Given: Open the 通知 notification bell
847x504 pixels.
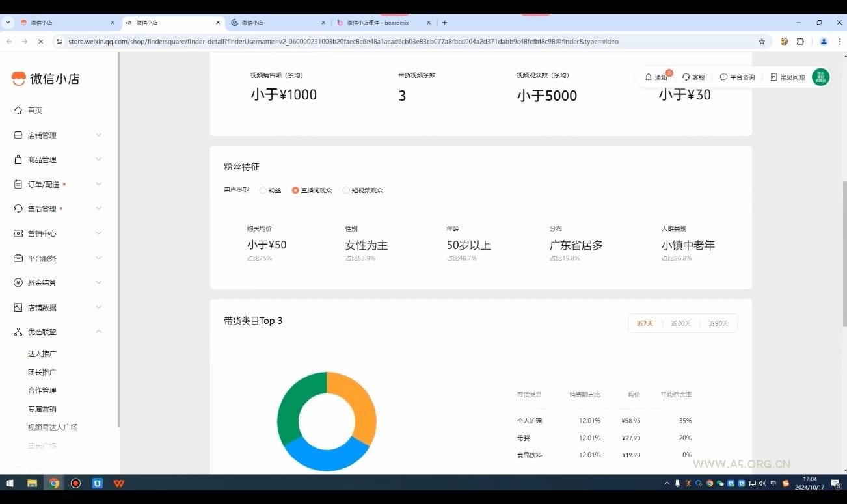Looking at the screenshot, I should point(658,77).
